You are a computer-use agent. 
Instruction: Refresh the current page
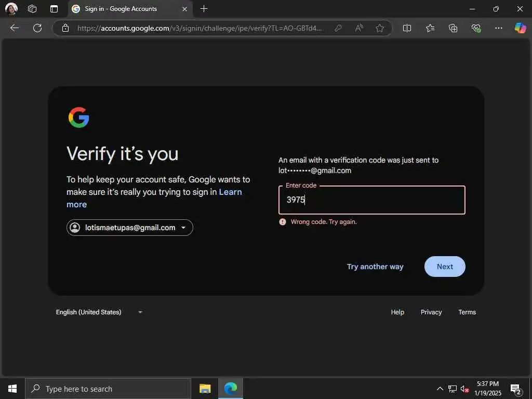pyautogui.click(x=37, y=28)
